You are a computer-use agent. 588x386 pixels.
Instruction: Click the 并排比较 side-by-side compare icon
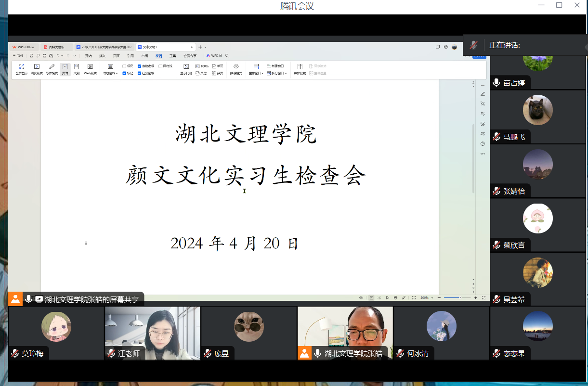click(300, 66)
